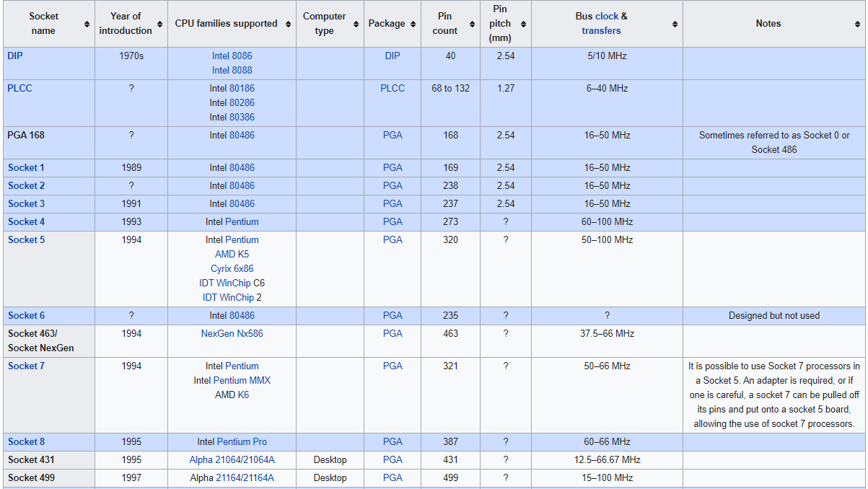Screen dimensions: 868x489
Task: Open the Socket 1 link
Action: click(26, 167)
